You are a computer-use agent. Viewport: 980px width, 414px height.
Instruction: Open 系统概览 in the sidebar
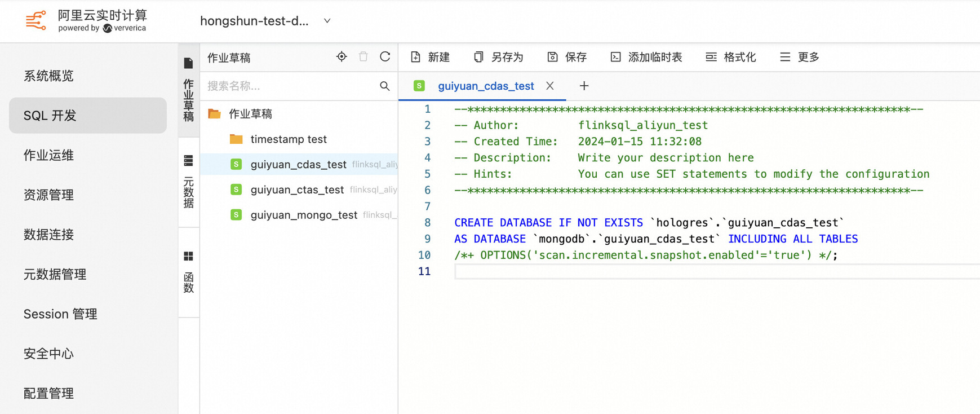48,76
